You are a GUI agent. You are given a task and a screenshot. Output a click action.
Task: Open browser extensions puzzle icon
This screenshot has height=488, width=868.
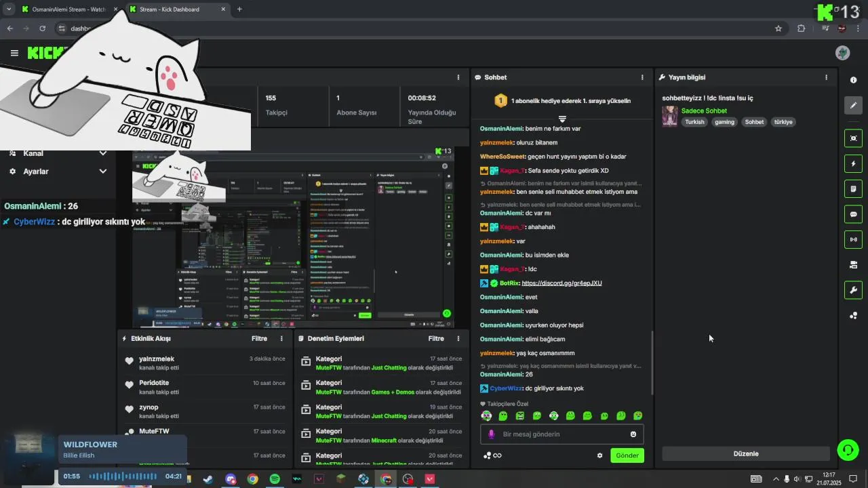click(802, 28)
